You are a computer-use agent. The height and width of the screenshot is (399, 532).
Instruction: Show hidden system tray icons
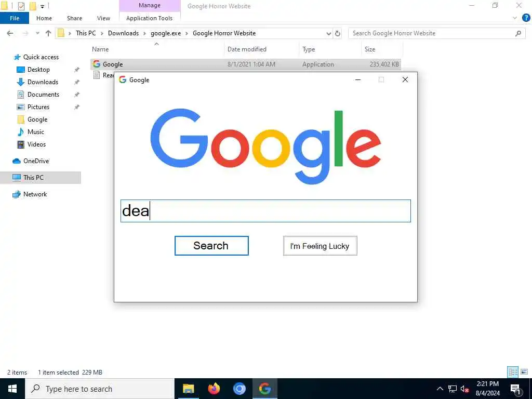point(440,389)
